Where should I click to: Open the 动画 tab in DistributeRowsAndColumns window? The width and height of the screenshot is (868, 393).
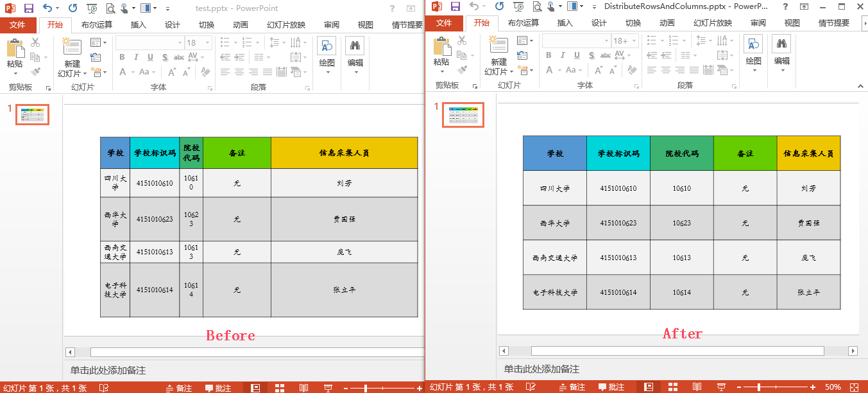(x=667, y=23)
